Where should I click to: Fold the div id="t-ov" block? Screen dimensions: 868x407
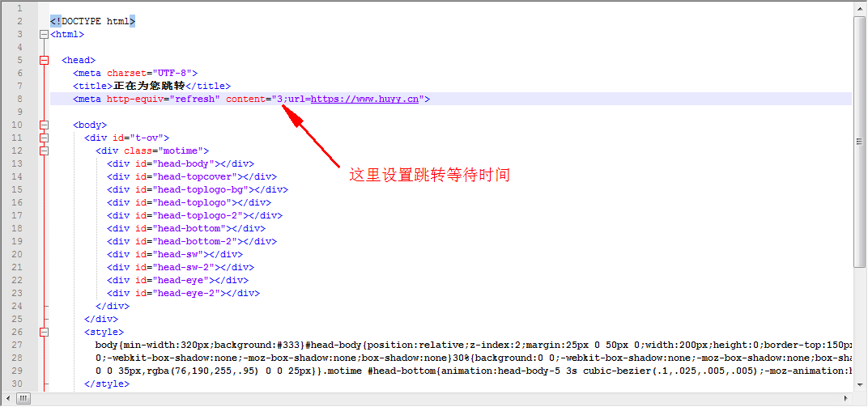click(x=44, y=138)
